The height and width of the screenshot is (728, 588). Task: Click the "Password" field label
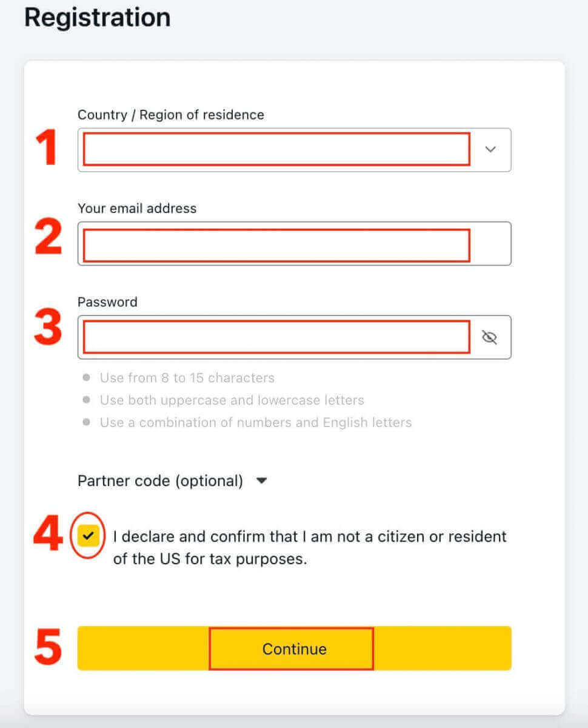tap(107, 302)
